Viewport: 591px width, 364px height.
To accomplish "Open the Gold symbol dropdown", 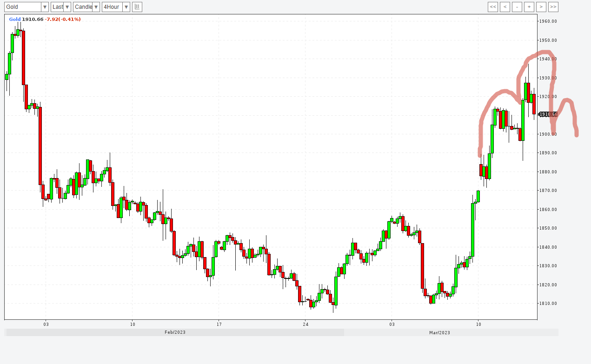I will [27, 7].
